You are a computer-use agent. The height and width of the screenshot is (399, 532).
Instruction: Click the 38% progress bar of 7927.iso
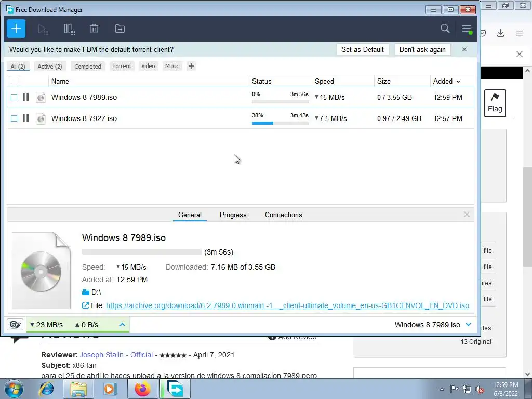pos(280,123)
